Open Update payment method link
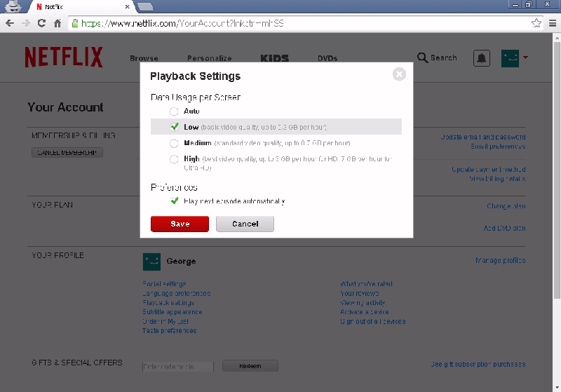This screenshot has width=561, height=392. coord(488,170)
